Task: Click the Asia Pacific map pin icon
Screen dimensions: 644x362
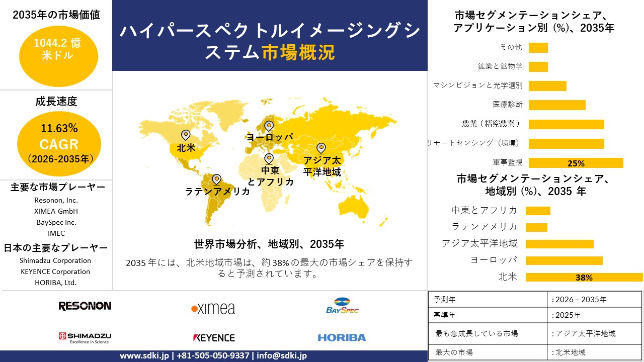Action: coord(320,148)
